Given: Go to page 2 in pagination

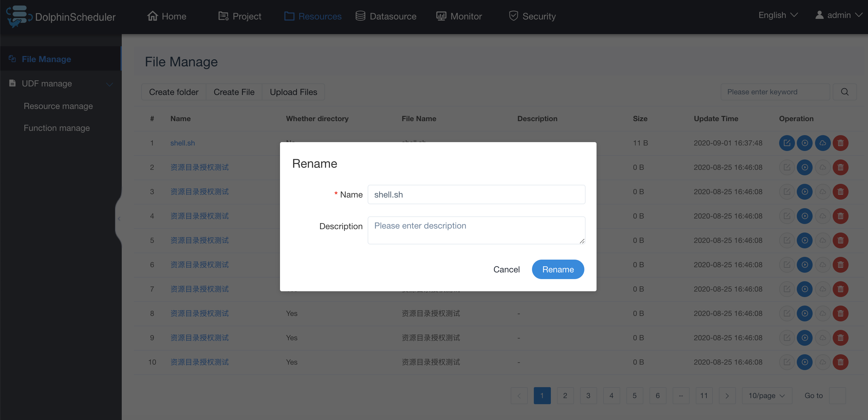Looking at the screenshot, I should click(565, 396).
